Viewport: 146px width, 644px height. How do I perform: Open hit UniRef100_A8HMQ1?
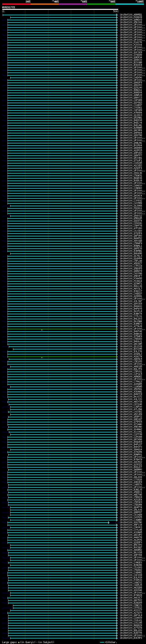131,15
